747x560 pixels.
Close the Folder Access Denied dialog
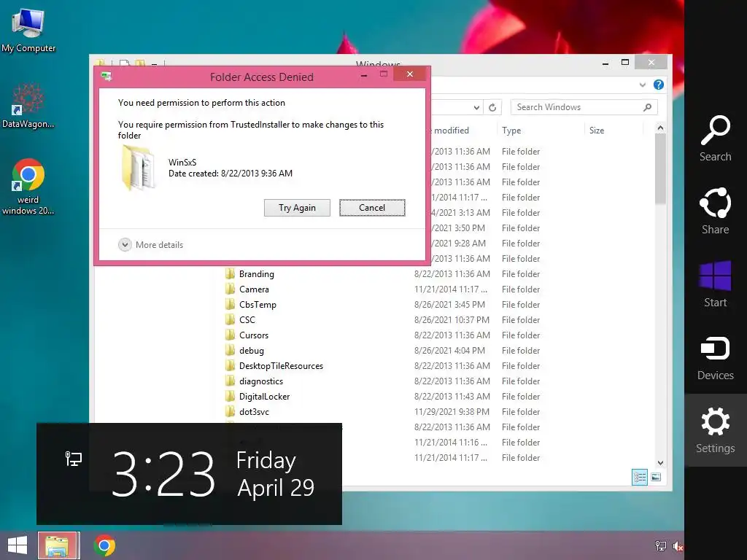pyautogui.click(x=410, y=74)
